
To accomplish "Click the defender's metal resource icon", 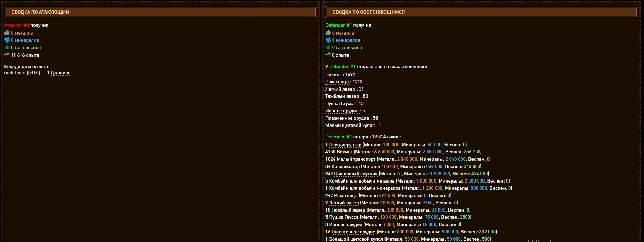I will pos(328,33).
